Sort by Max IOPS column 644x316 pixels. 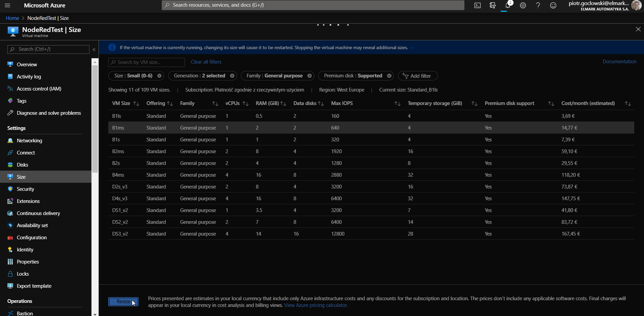tap(397, 104)
